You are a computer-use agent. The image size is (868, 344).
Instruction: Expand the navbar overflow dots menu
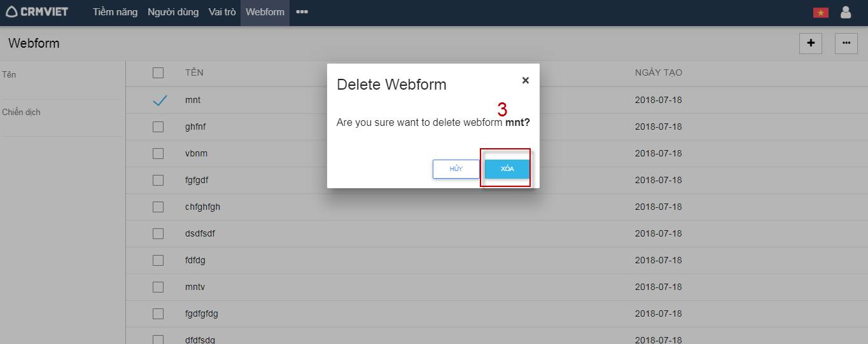click(x=302, y=12)
